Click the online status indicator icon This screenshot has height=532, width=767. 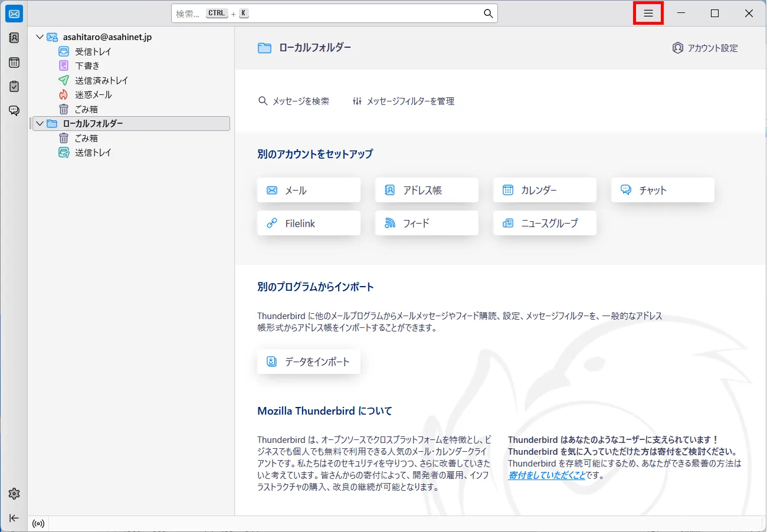38,524
